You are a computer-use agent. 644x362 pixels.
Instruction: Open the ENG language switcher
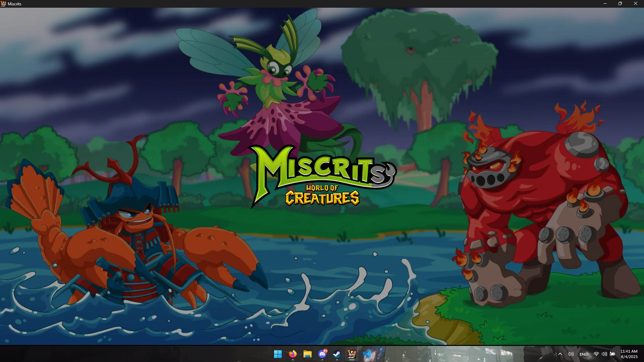(x=583, y=354)
